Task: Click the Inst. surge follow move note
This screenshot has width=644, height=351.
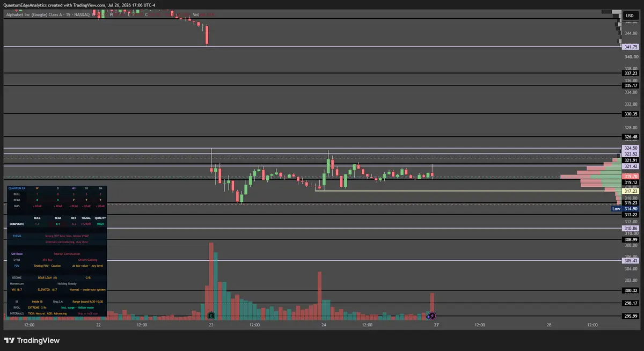Action: point(77,308)
